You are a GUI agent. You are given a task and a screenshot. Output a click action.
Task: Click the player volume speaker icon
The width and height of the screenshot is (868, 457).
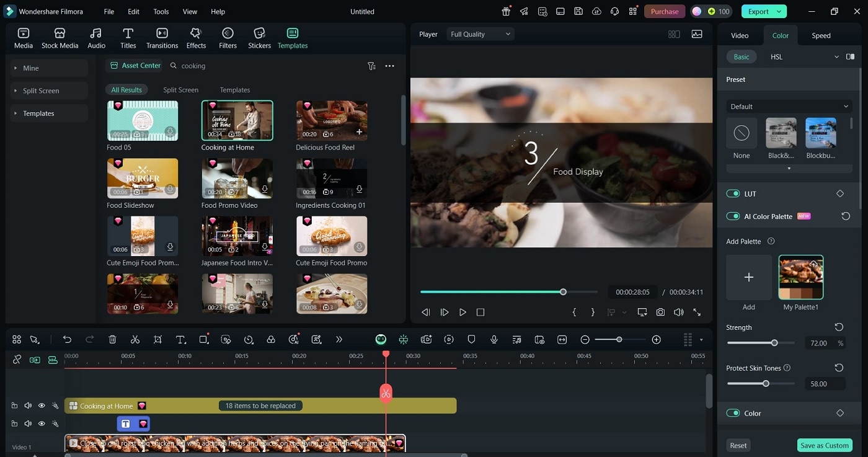679,313
